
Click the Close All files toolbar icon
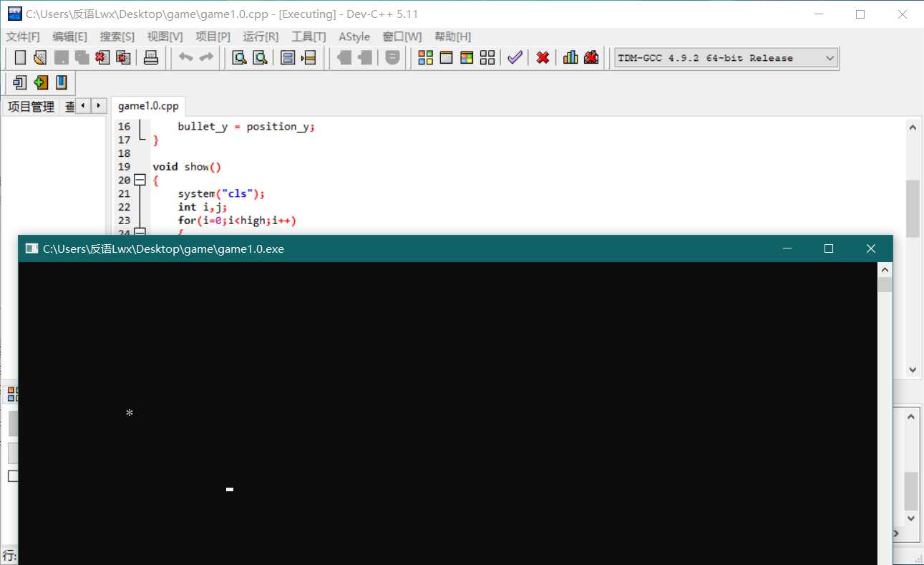124,58
